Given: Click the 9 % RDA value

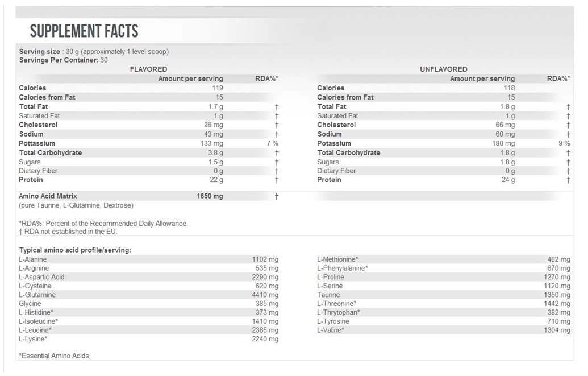Looking at the screenshot, I should pos(564,143).
